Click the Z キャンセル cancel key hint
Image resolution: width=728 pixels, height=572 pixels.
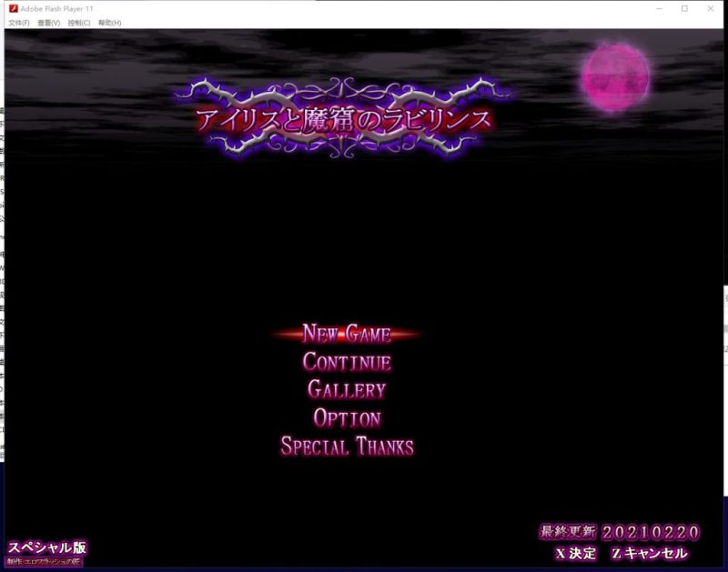click(x=650, y=553)
